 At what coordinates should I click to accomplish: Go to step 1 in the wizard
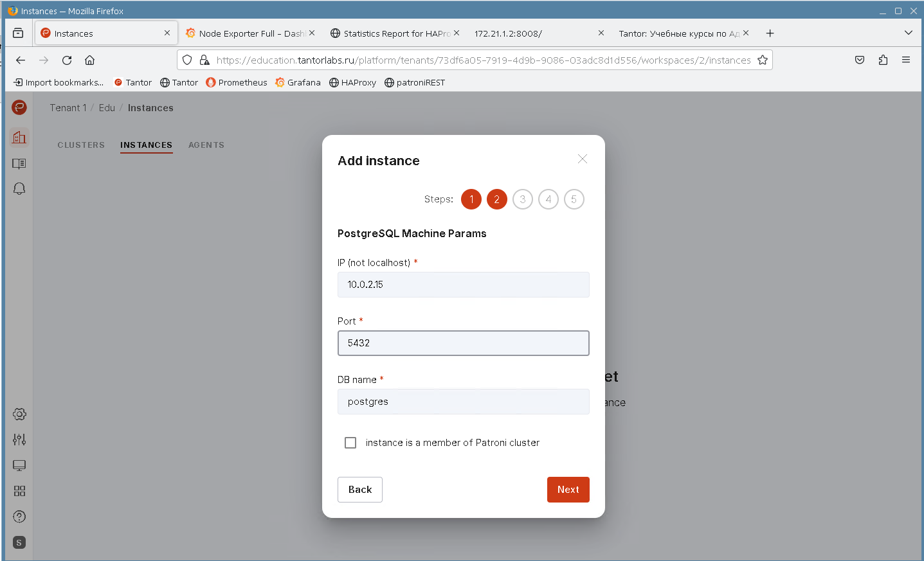(471, 199)
